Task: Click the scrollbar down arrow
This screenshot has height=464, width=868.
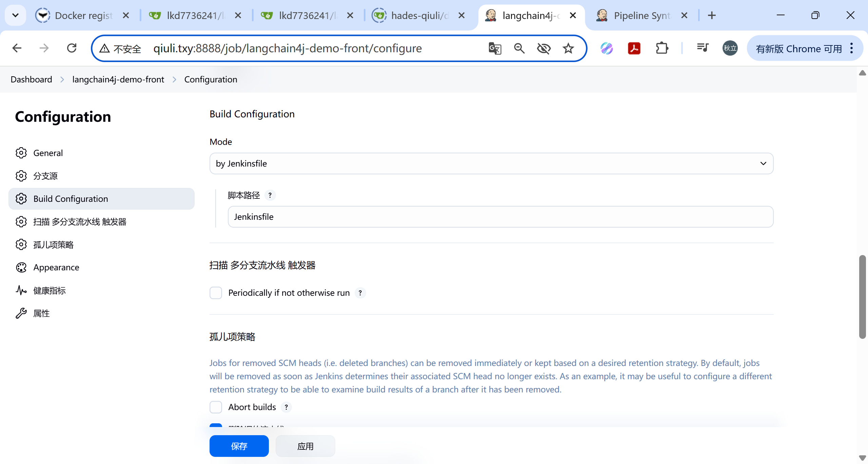Action: point(863,458)
